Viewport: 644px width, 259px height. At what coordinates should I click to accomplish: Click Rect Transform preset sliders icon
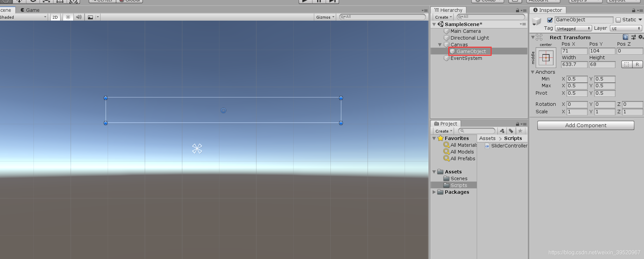pyautogui.click(x=633, y=37)
